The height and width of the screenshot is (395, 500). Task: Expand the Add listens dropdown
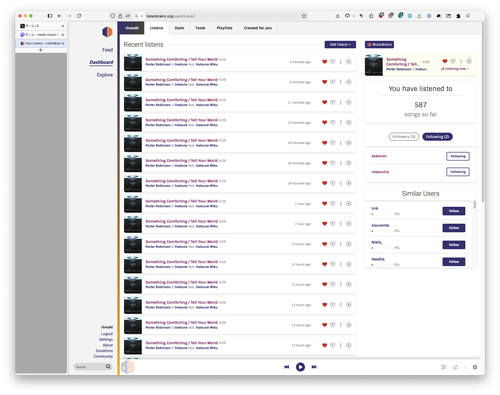click(340, 44)
